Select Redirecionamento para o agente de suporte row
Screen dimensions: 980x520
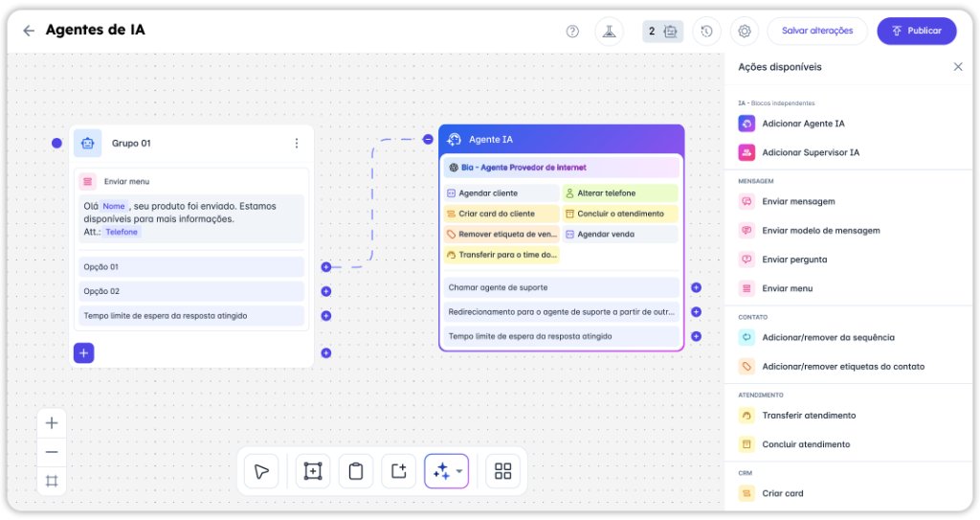point(561,311)
